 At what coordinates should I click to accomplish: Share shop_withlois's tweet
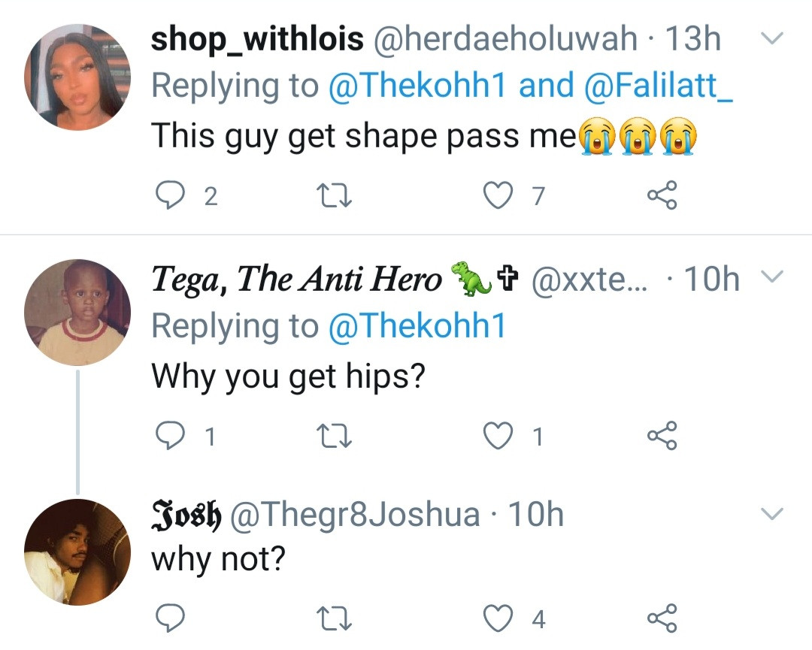(662, 196)
